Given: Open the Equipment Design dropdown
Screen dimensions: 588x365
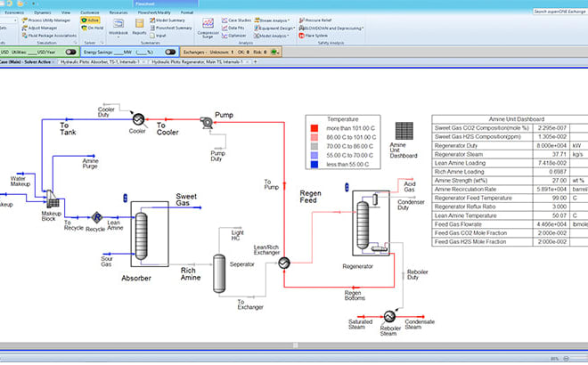Looking at the screenshot, I should click(x=274, y=28).
